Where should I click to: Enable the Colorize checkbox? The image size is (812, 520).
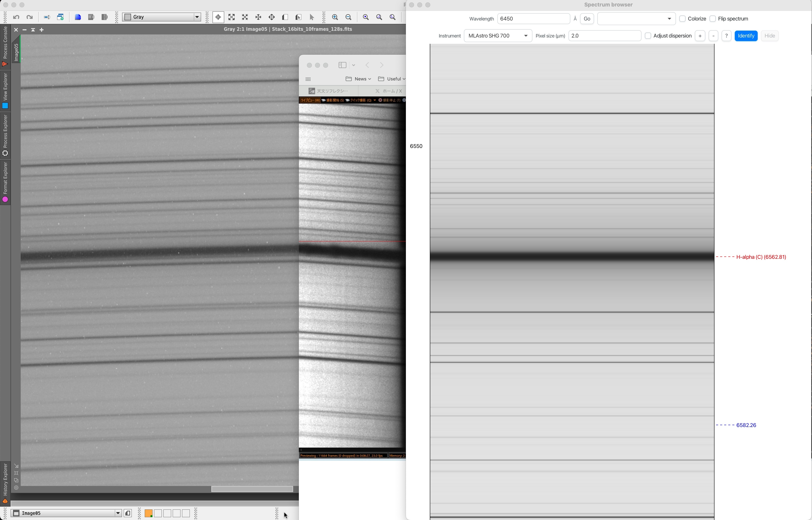click(682, 19)
